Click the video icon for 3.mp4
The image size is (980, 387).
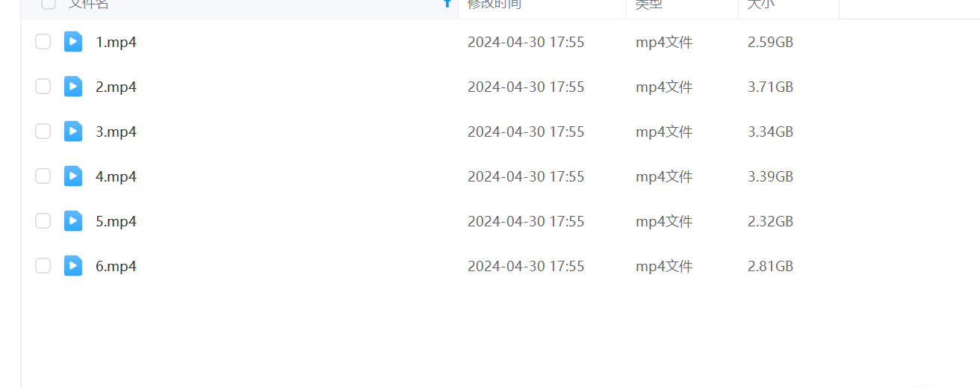pos(73,131)
